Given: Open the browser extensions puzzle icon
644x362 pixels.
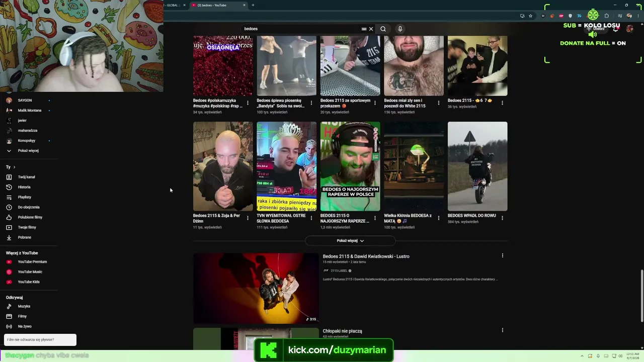Looking at the screenshot, I should pyautogui.click(x=606, y=16).
